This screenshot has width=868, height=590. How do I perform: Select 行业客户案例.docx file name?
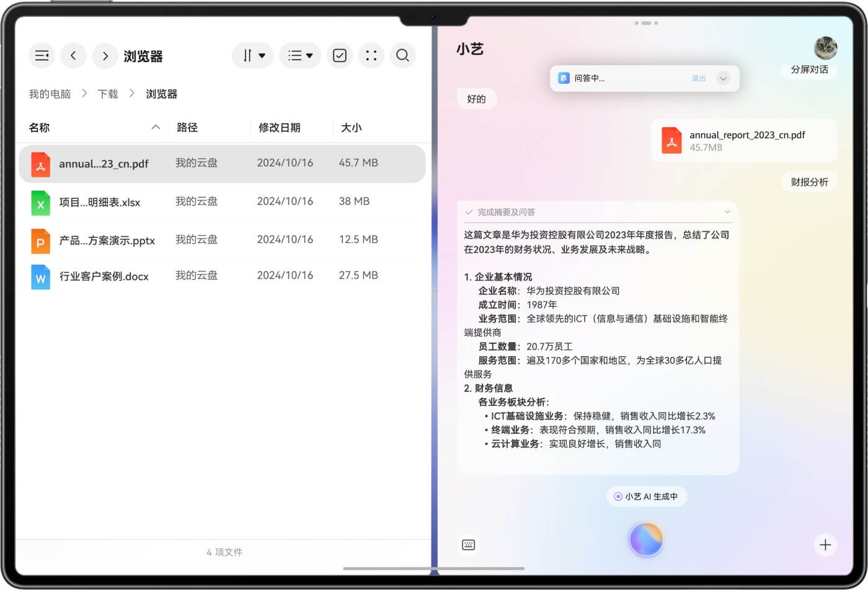point(104,276)
